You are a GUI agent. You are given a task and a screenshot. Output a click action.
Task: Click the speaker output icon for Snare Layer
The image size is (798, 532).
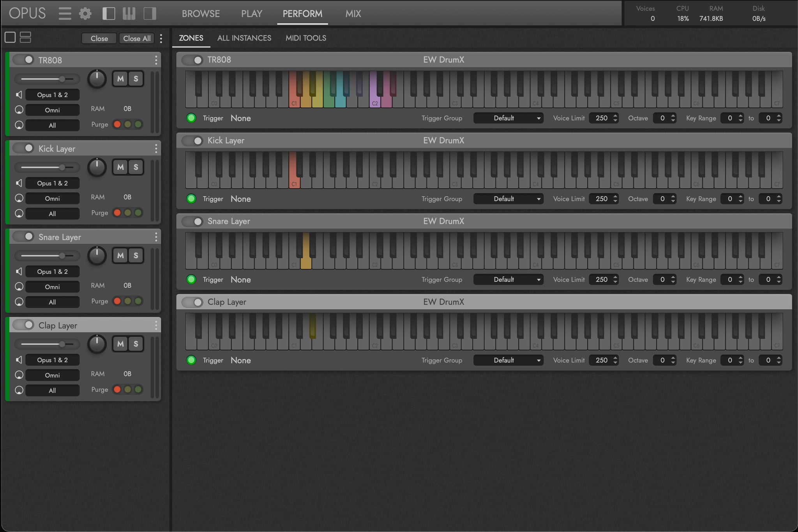coord(19,272)
